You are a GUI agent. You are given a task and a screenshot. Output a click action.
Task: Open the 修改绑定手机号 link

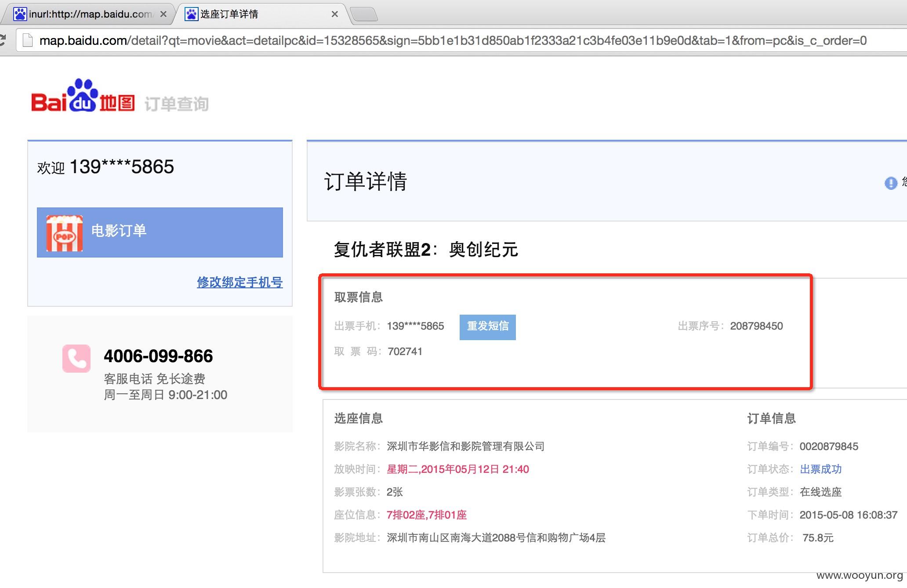[x=240, y=282]
